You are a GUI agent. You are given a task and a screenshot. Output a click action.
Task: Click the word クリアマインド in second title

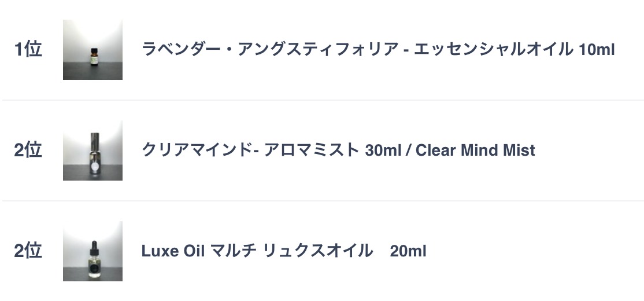tap(197, 150)
